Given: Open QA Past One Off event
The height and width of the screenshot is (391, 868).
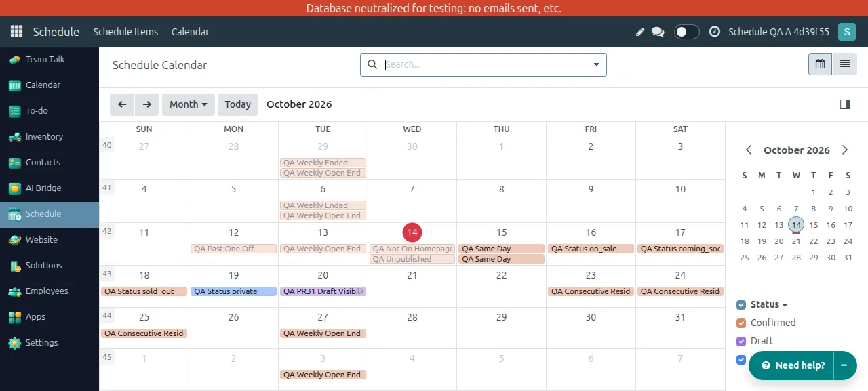Looking at the screenshot, I should (233, 249).
